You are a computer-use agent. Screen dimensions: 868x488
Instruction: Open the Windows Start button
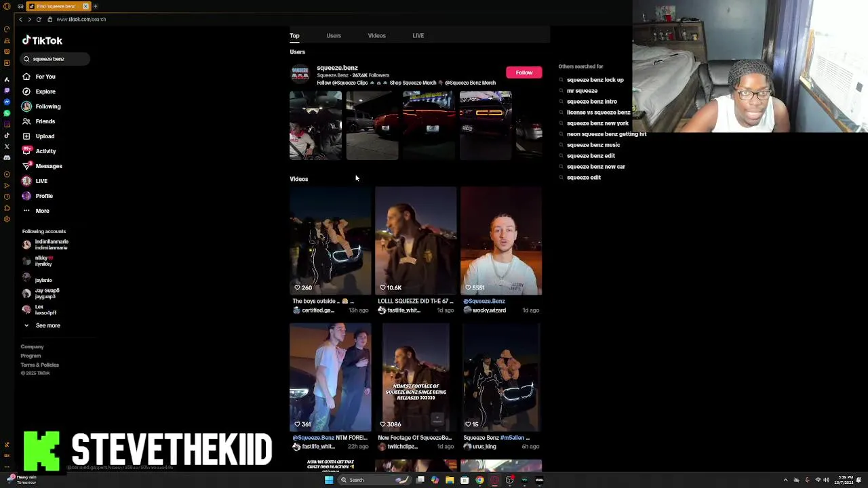(329, 480)
